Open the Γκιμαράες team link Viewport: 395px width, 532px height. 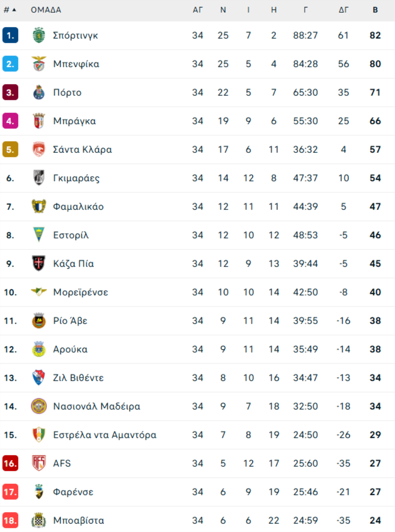pos(76,178)
